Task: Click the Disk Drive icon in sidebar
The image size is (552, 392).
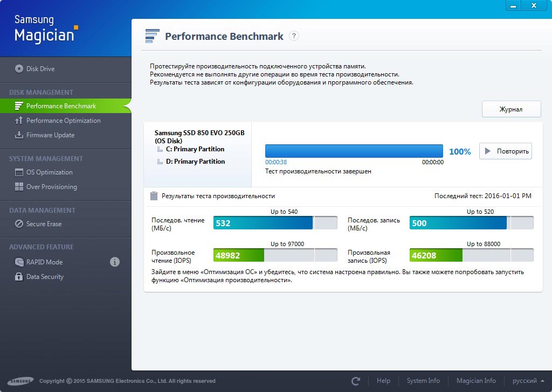Action: (19, 69)
